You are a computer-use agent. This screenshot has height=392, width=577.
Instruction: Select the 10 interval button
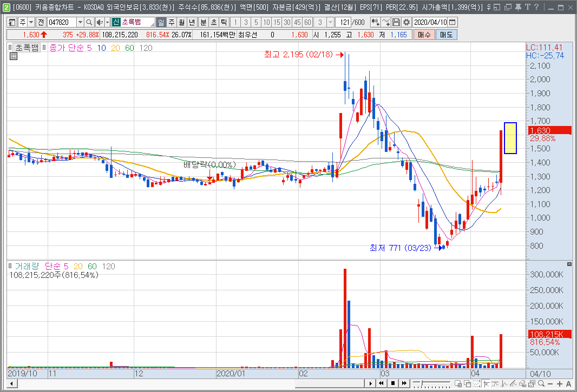pos(266,22)
